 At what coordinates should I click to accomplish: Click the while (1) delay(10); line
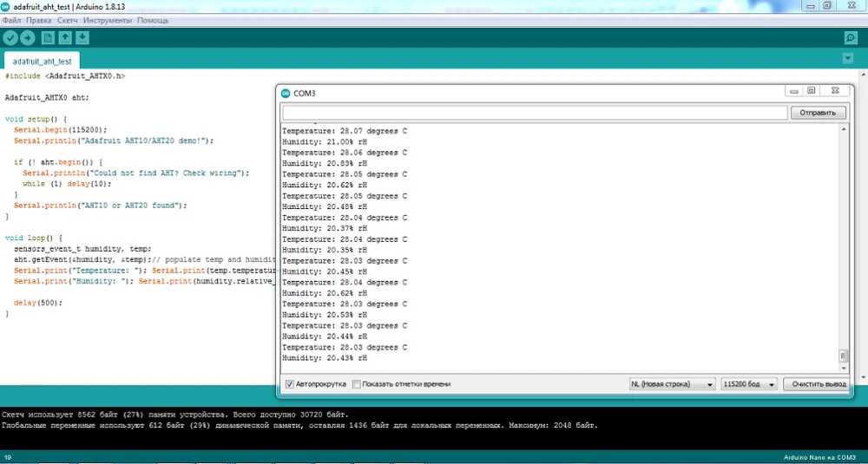[67, 184]
